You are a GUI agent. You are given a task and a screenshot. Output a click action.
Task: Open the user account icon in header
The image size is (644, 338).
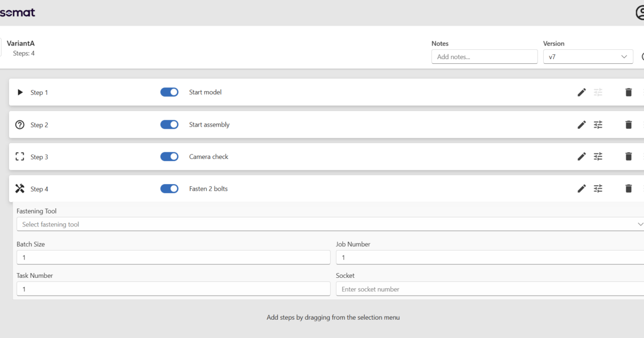pyautogui.click(x=639, y=13)
